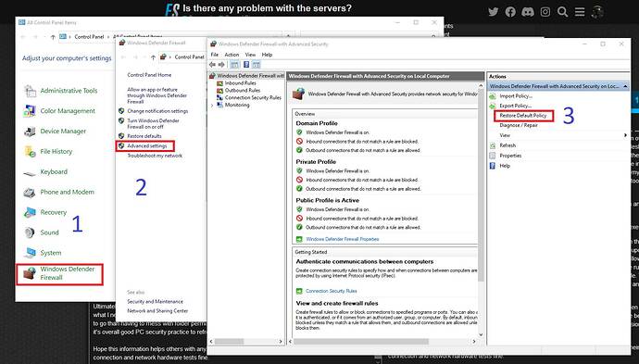
Task: Select Inbound Rules in the tree
Action: (241, 83)
